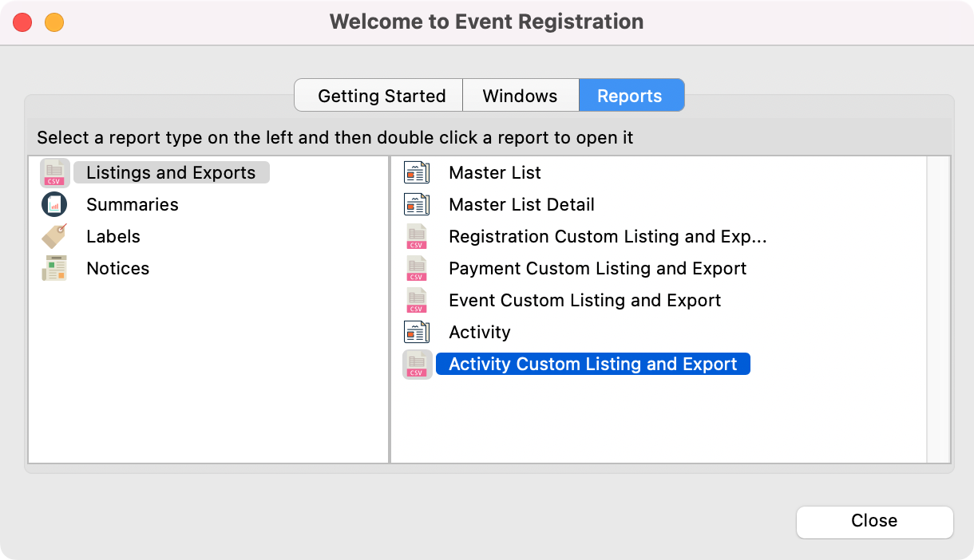
Task: Click the Master List report icon
Action: [417, 173]
